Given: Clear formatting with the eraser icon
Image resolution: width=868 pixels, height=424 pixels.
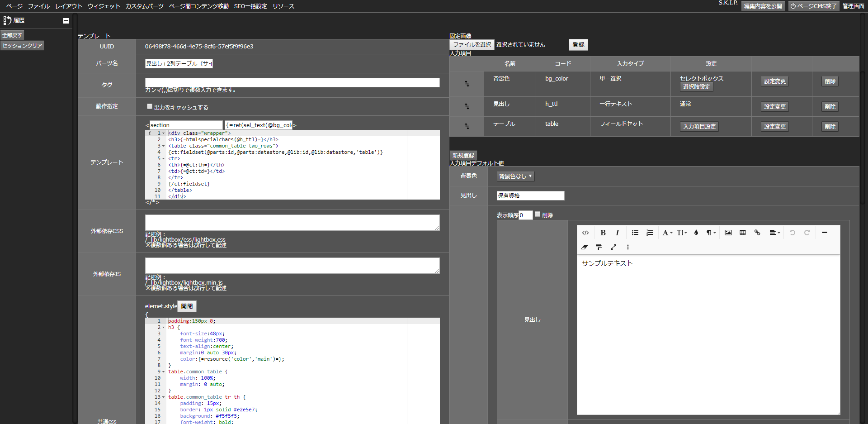Looking at the screenshot, I should (x=585, y=247).
